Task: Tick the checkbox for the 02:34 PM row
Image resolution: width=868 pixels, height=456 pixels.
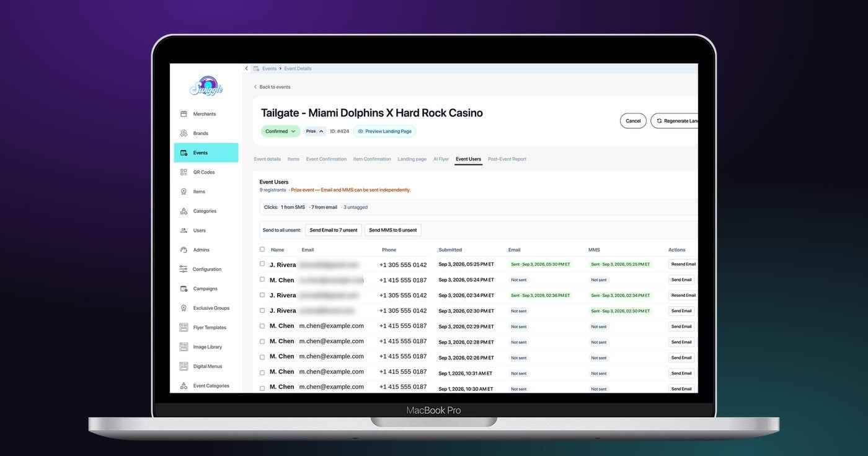Action: [x=262, y=295]
